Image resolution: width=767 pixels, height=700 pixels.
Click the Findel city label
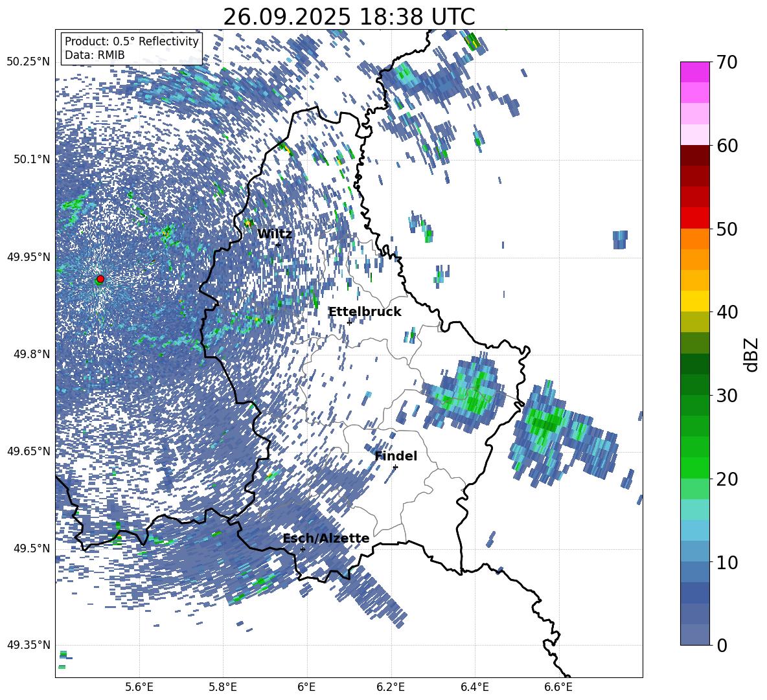pyautogui.click(x=396, y=456)
